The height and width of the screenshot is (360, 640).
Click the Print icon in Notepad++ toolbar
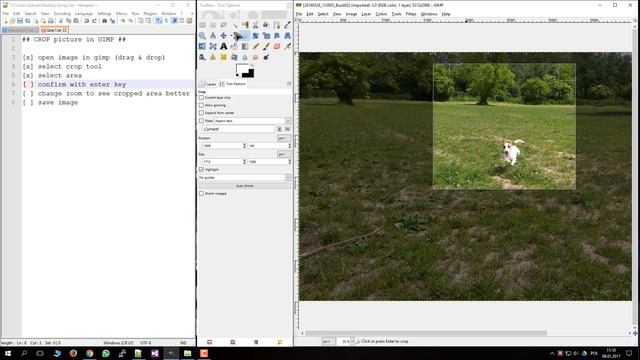[51, 21]
